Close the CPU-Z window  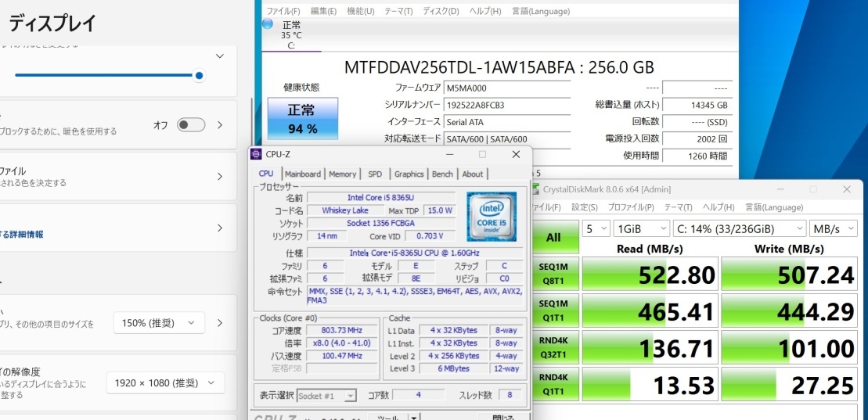coord(516,154)
